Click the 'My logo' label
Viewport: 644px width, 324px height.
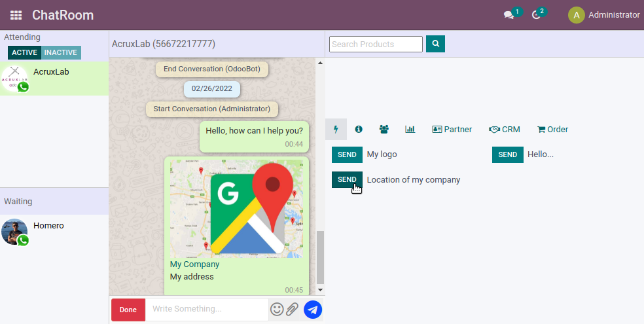pos(382,155)
